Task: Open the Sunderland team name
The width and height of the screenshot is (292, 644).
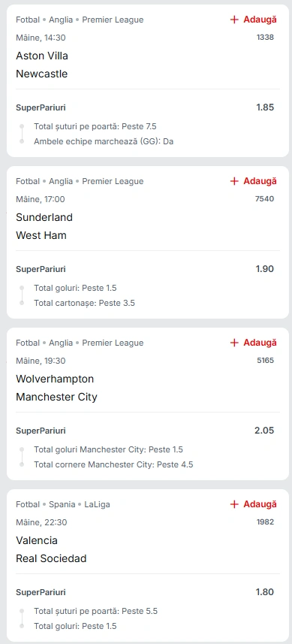Action: pos(44,217)
